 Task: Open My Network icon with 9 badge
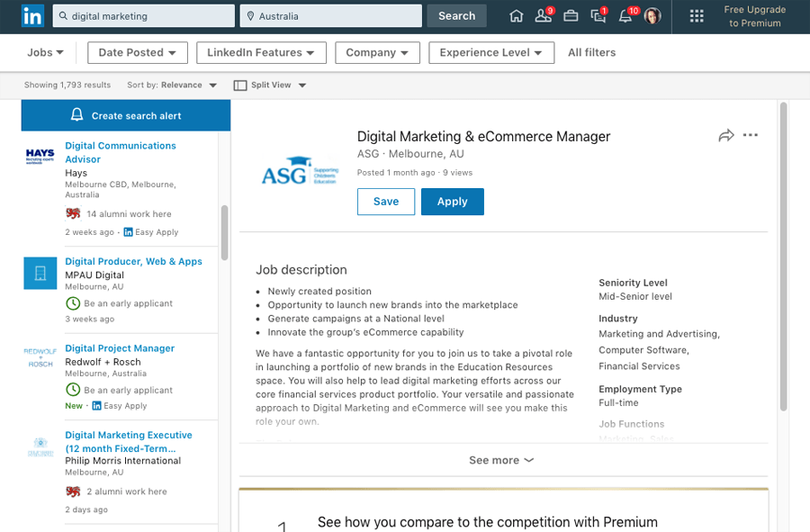coord(543,16)
